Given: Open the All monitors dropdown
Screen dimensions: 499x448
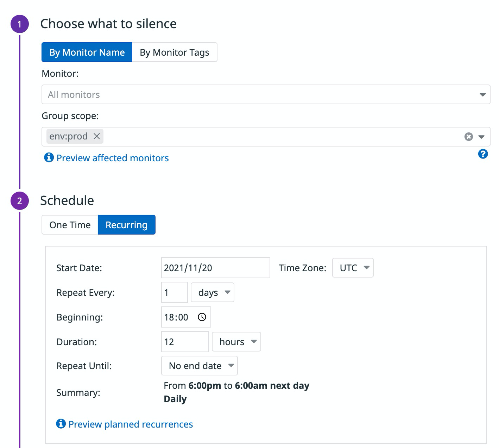Looking at the screenshot, I should [266, 94].
